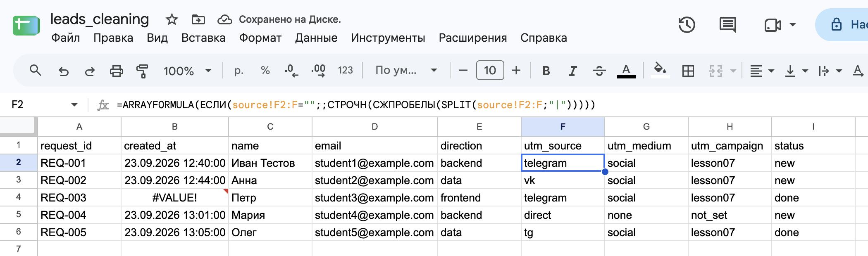Redo the last undone action
The image size is (868, 256).
coord(90,71)
